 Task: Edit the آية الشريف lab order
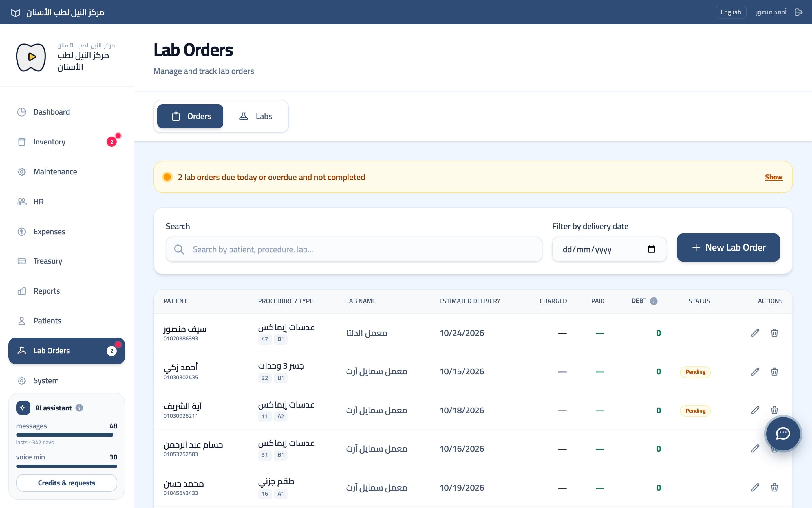pos(755,410)
